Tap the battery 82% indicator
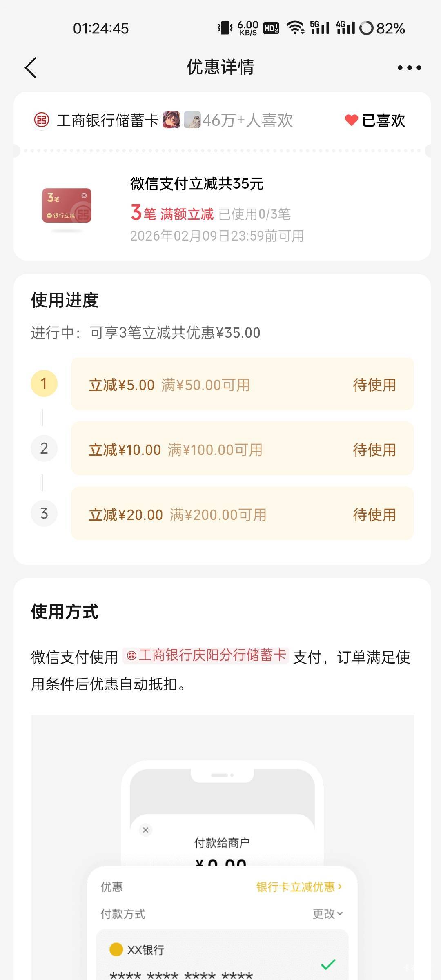Viewport: 441px width, 980px height. coord(382,28)
